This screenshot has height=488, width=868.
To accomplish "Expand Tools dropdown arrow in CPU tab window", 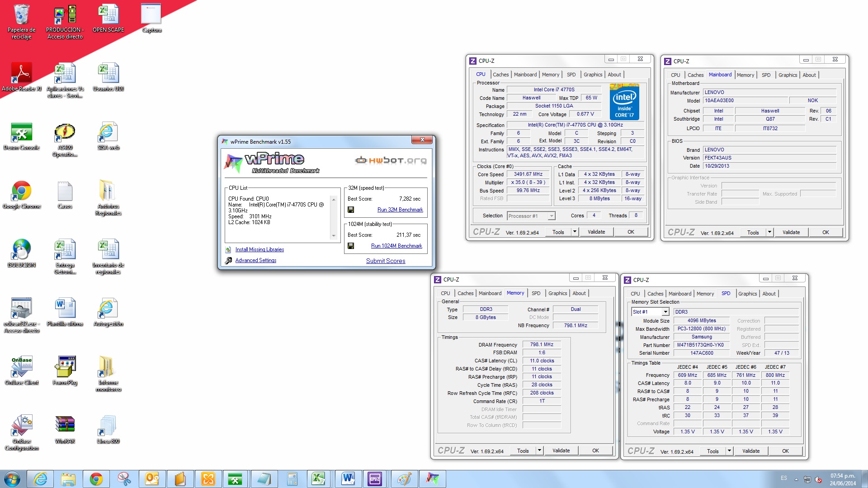I will 575,232.
